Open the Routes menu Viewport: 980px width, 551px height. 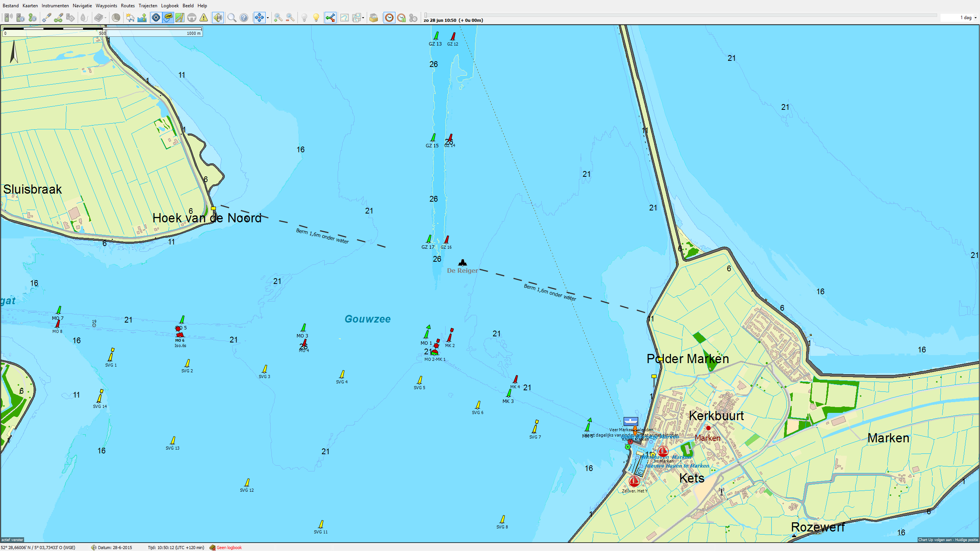pyautogui.click(x=128, y=6)
